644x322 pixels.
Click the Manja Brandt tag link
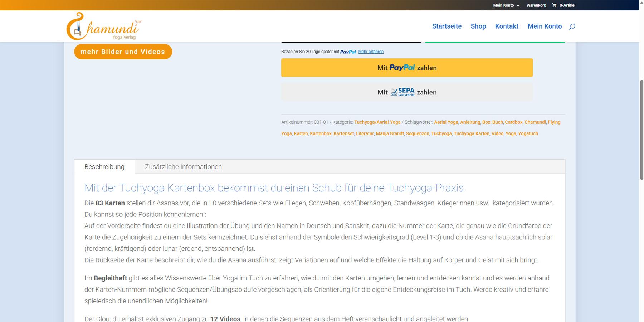point(390,133)
